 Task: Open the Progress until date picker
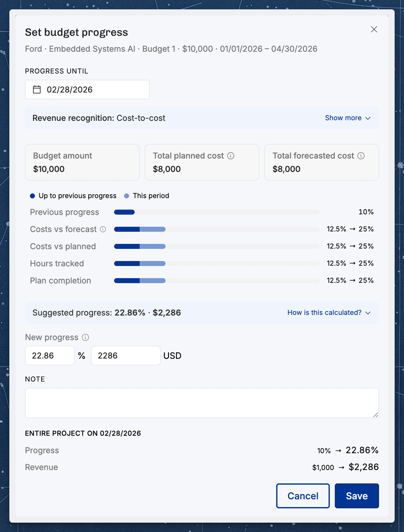(87, 90)
